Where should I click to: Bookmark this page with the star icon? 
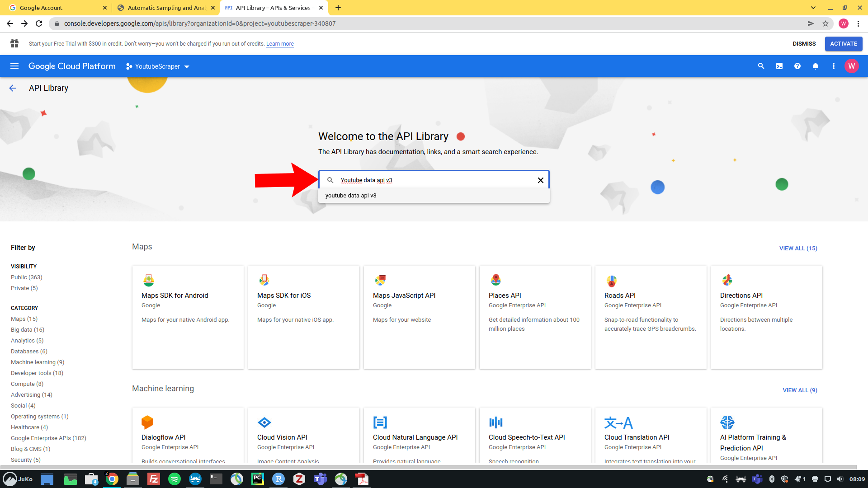pyautogui.click(x=826, y=23)
